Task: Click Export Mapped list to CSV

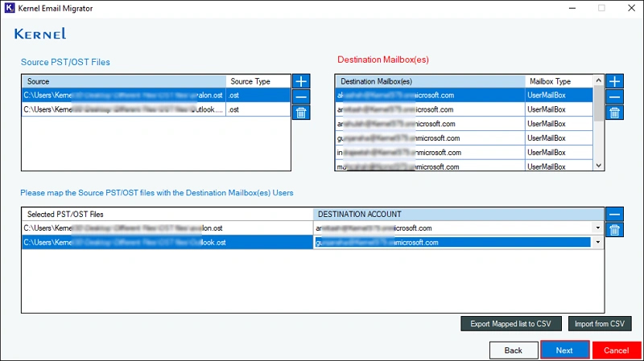Action: 511,324
